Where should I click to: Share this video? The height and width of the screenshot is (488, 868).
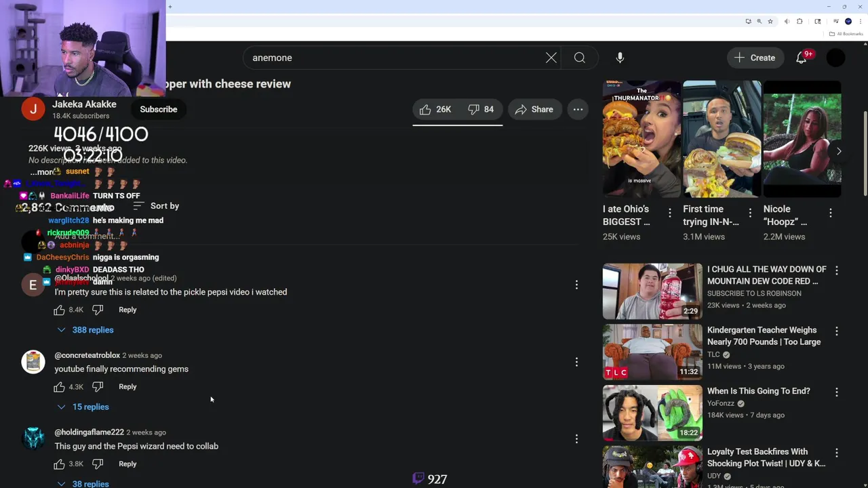click(x=534, y=109)
